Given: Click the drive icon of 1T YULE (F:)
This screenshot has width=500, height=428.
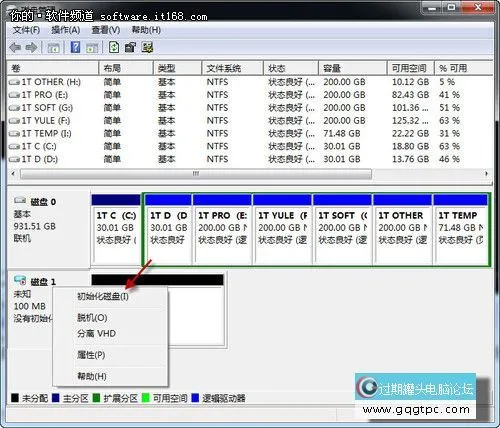Looking at the screenshot, I should (14, 121).
